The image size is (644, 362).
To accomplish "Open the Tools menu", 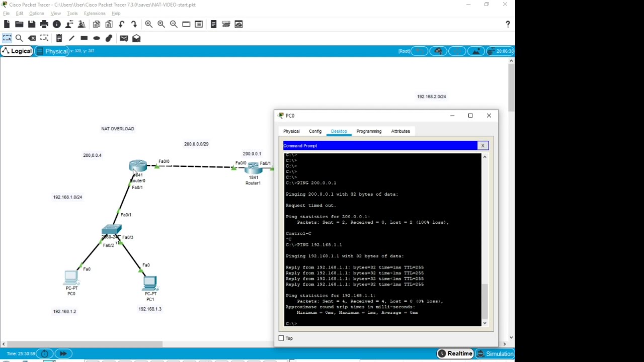I will pos(72,14).
